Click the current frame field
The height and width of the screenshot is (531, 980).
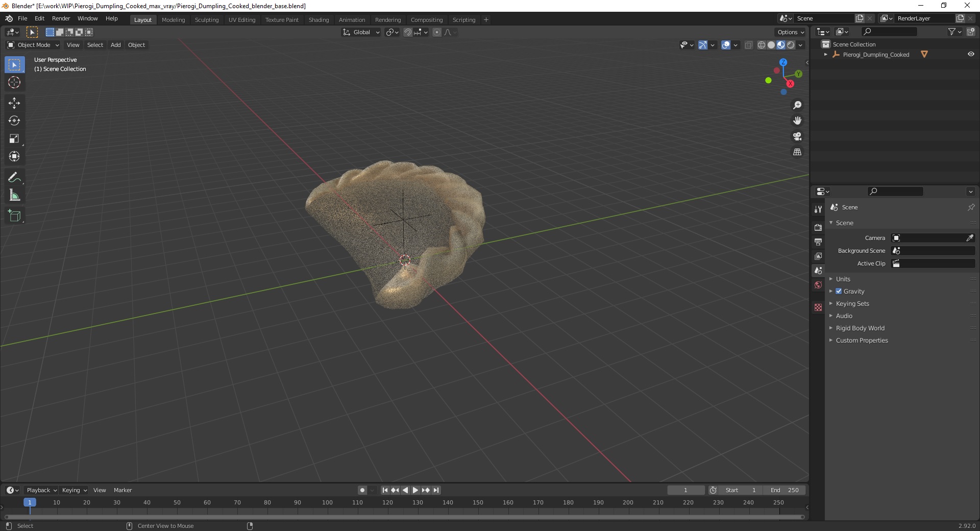tap(686, 490)
